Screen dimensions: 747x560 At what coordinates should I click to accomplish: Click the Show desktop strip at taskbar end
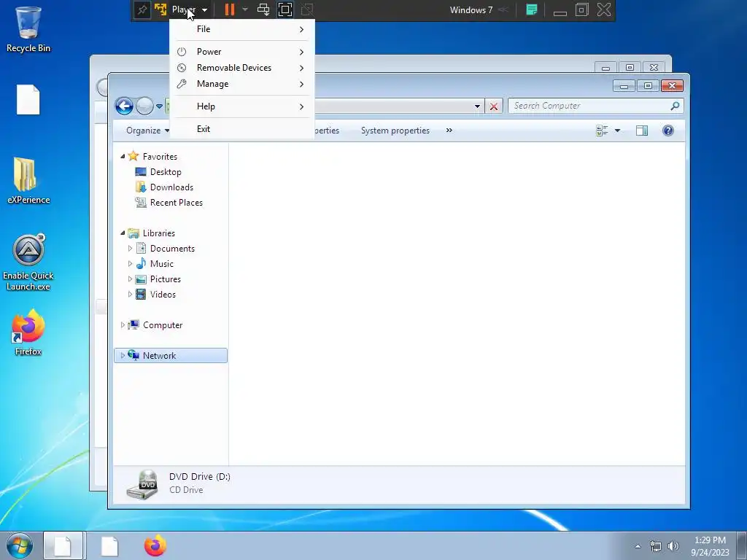pos(742,545)
